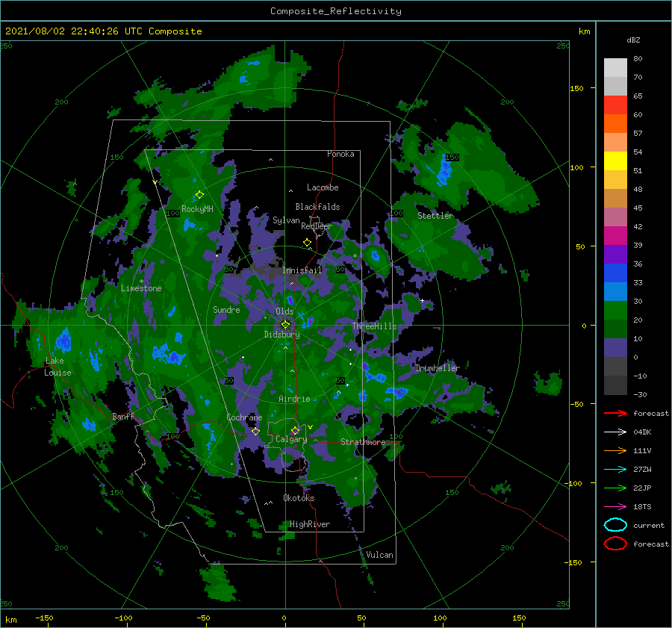
Task: Pick the purple 36–39 dBZ swatch
Action: coord(615,254)
